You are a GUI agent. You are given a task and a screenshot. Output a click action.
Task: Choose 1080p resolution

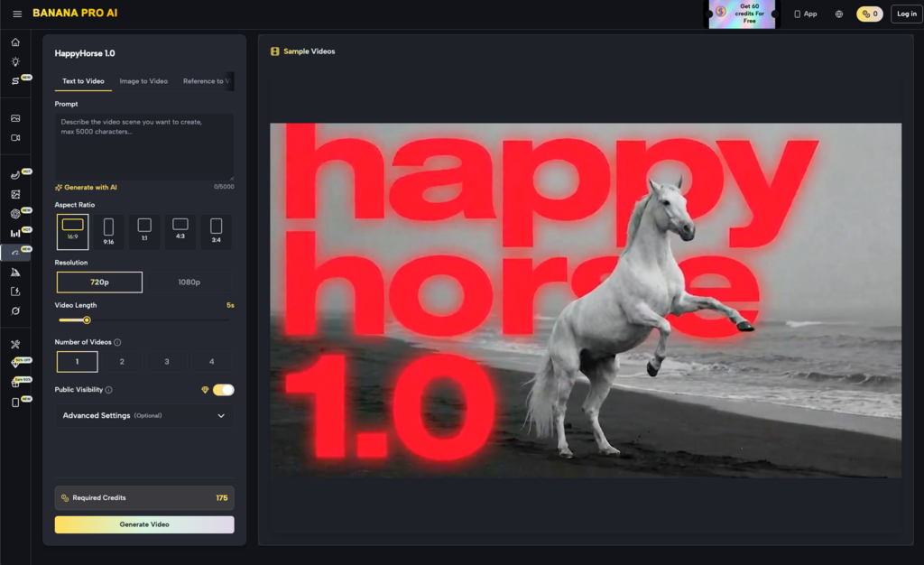pyautogui.click(x=189, y=282)
